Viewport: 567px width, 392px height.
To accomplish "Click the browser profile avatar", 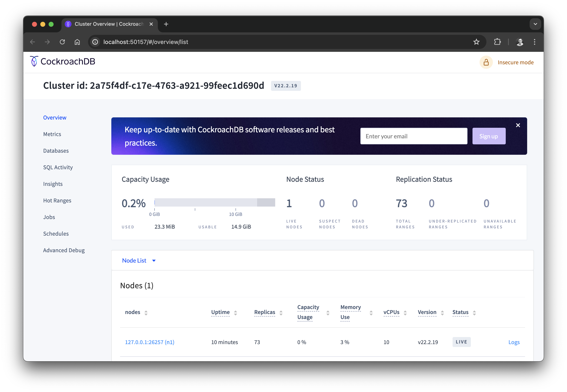I will click(520, 42).
